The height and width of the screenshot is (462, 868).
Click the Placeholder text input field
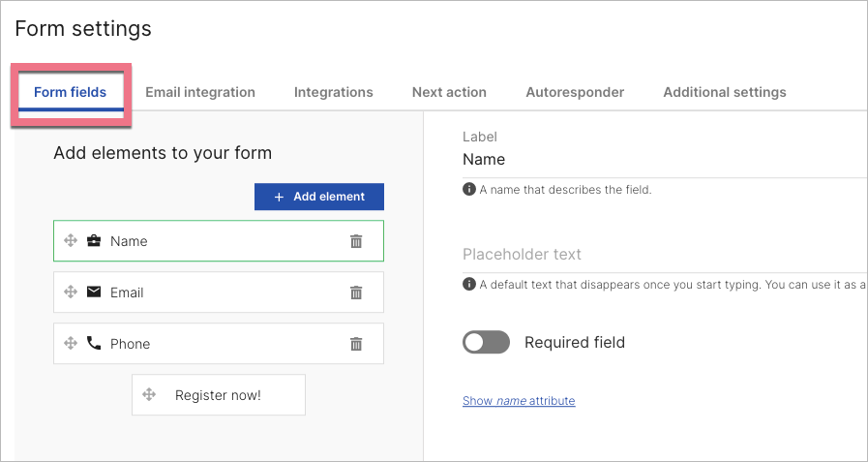point(658,255)
